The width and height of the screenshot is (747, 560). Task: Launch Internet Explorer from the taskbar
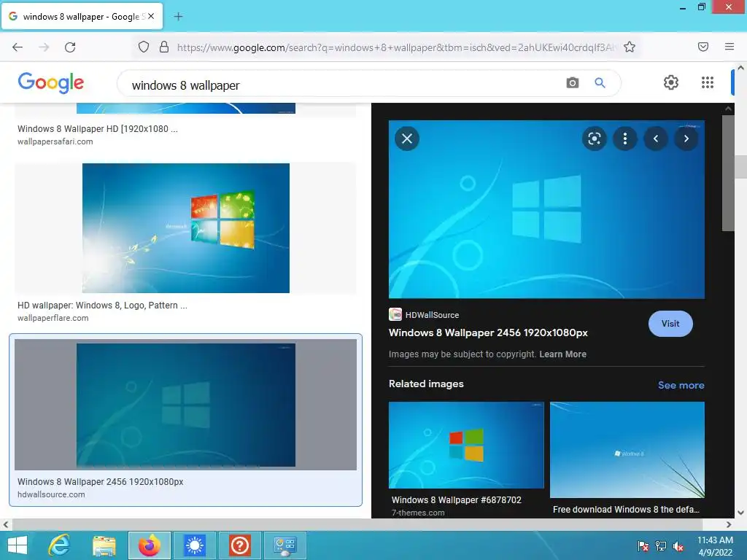pos(60,545)
